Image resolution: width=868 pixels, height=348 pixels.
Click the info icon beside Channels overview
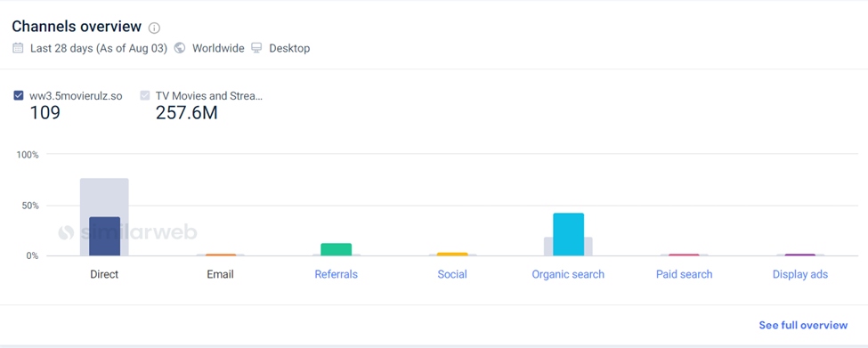pos(154,28)
